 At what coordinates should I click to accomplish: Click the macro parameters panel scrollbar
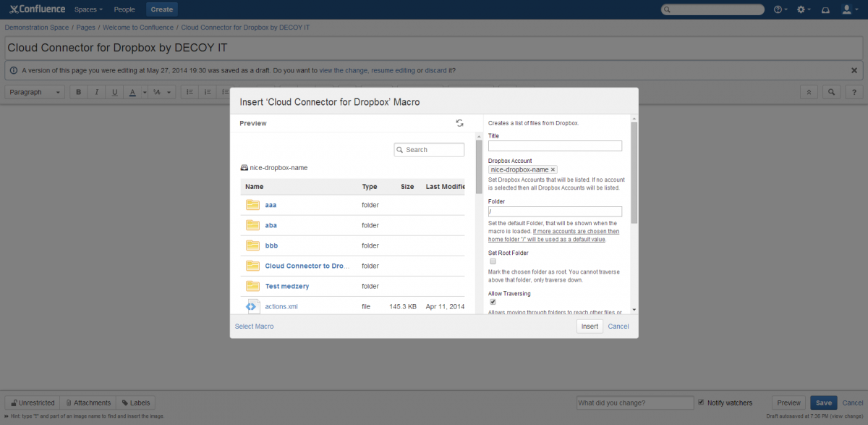pyautogui.click(x=634, y=172)
